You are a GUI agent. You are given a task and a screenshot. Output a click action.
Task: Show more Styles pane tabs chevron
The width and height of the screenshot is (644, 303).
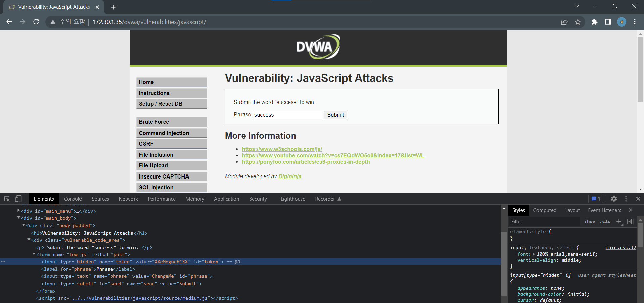[x=631, y=210]
